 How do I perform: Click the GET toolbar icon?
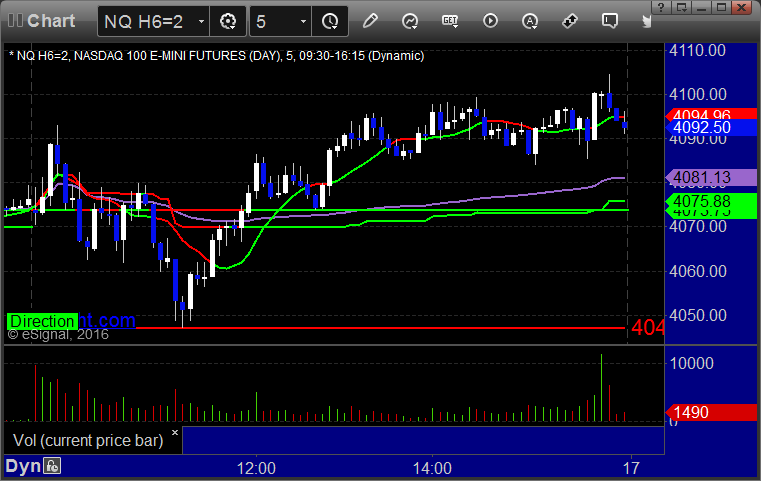[450, 21]
